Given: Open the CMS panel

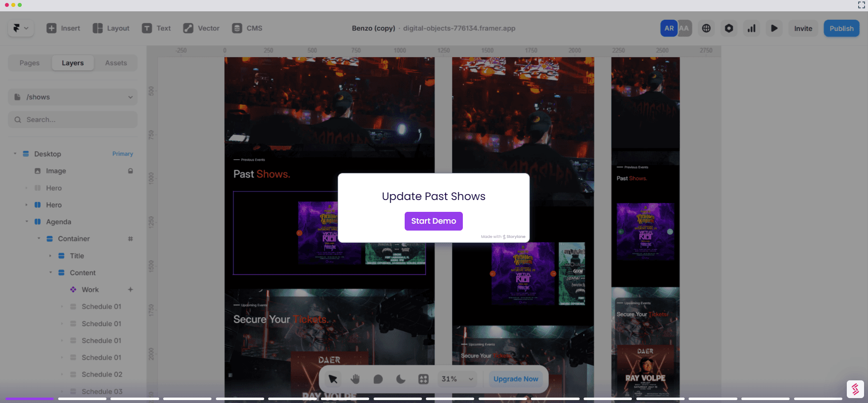Looking at the screenshot, I should [x=247, y=28].
